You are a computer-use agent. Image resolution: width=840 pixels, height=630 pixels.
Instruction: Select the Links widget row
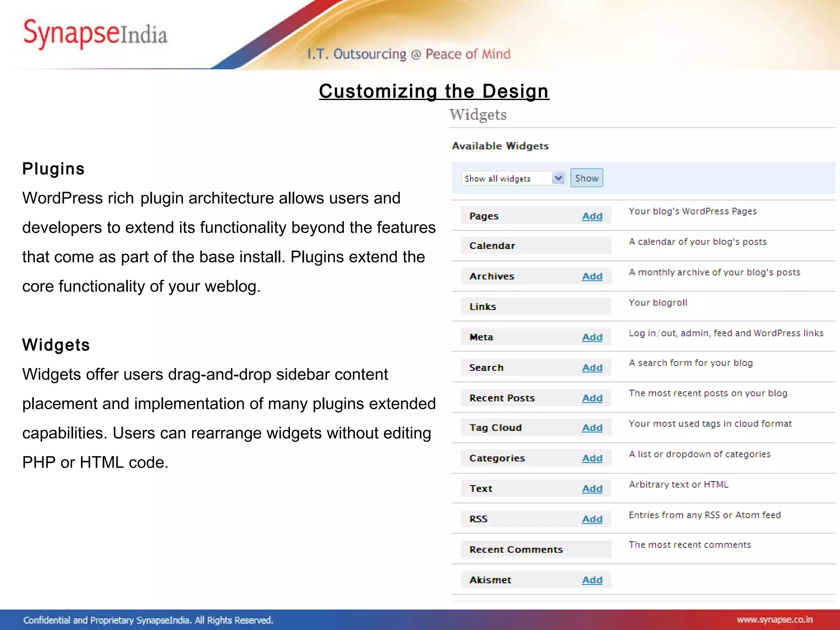[536, 306]
